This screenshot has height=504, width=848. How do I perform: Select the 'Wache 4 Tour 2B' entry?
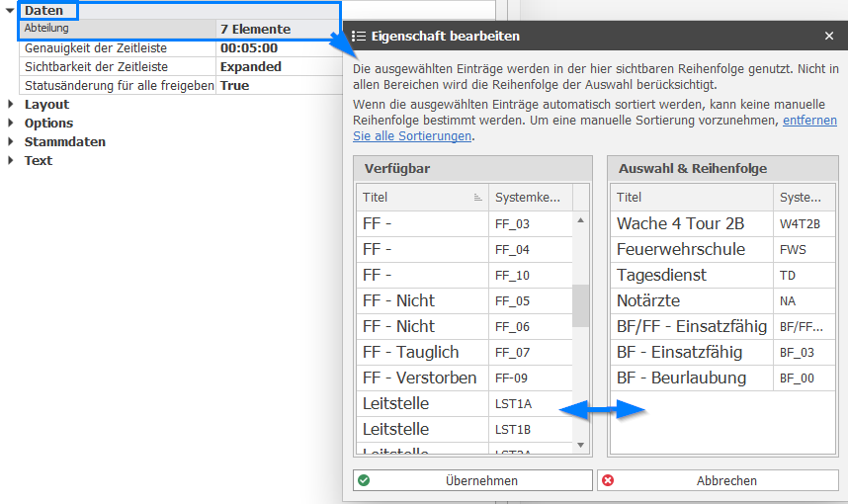[681, 223]
